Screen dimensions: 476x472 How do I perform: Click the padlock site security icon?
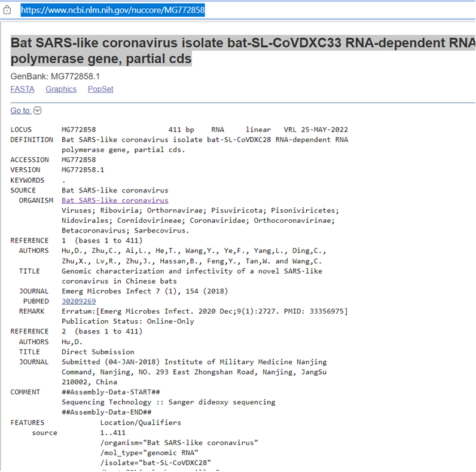7,10
